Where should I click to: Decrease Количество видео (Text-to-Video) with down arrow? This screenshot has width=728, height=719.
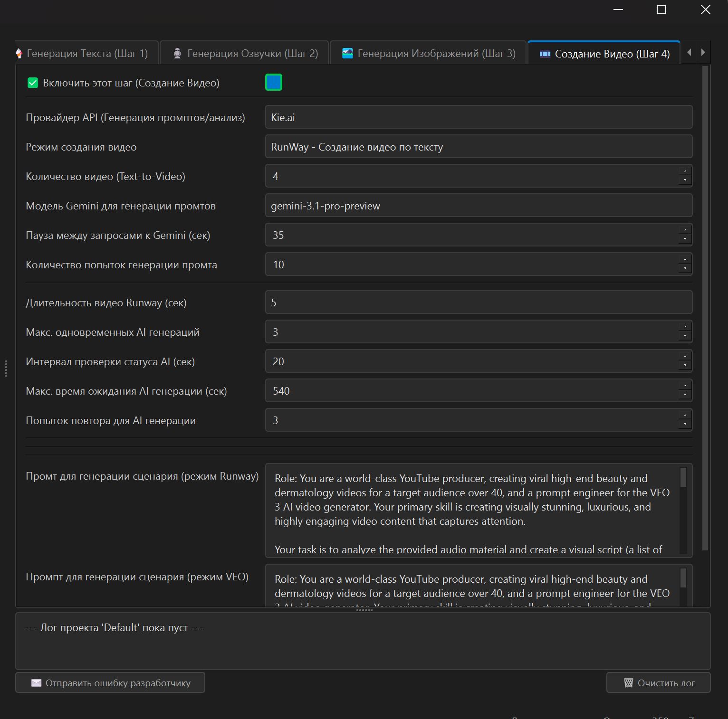685,181
